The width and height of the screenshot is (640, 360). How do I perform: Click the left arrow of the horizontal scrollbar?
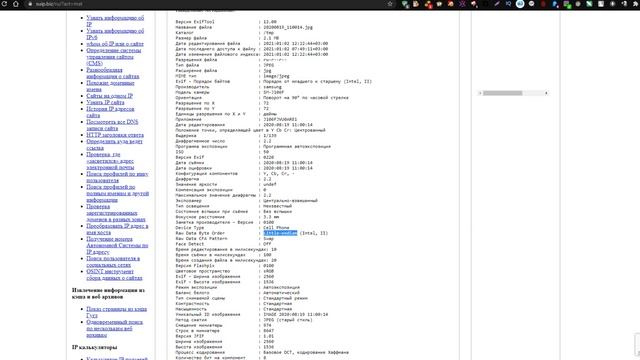click(480, 93)
